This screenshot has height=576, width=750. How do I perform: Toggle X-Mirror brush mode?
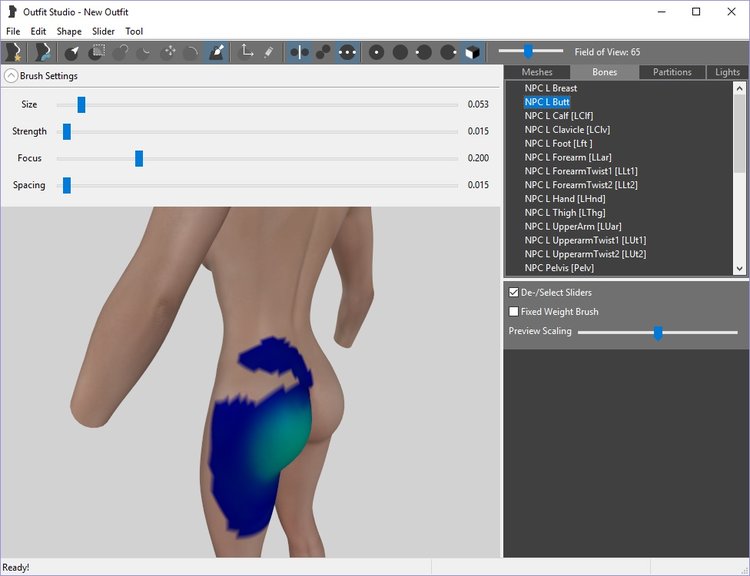click(299, 52)
